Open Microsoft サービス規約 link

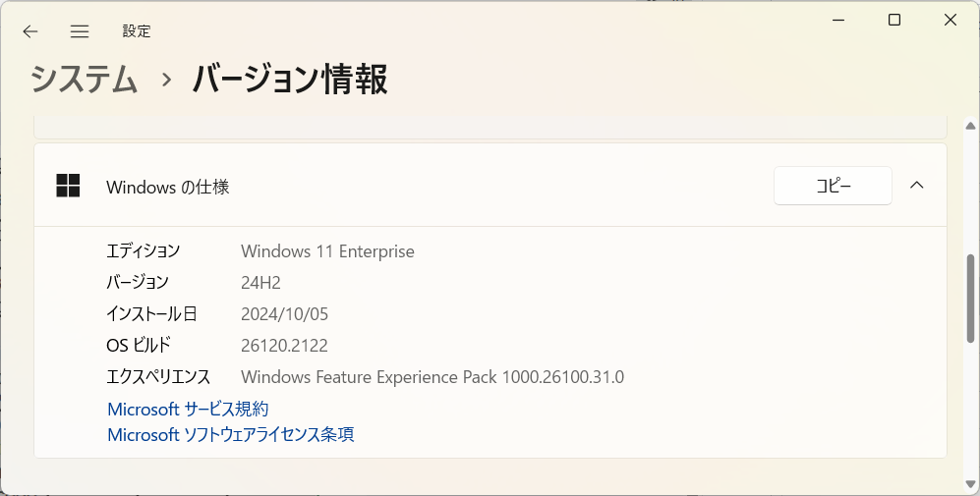pyautogui.click(x=188, y=410)
